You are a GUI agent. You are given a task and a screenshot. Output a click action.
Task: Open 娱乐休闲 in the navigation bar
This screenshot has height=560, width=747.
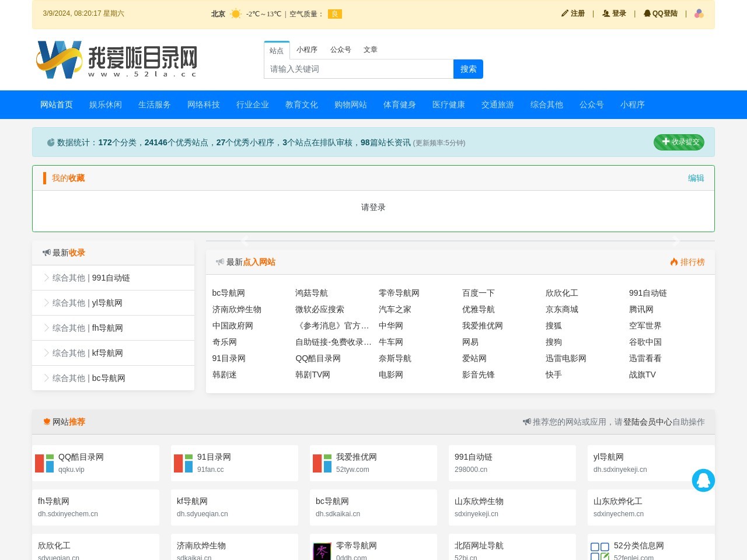click(x=106, y=104)
